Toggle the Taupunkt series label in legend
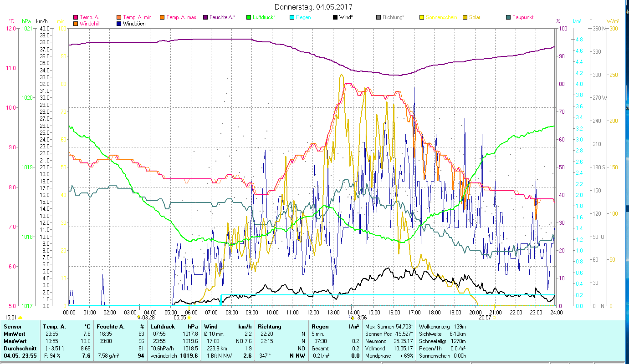 coord(522,18)
